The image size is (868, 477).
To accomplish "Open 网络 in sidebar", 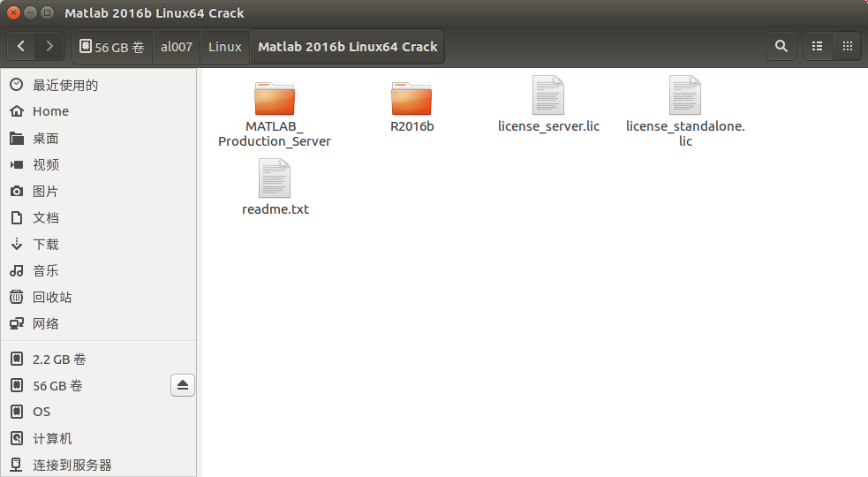I will [x=99, y=323].
